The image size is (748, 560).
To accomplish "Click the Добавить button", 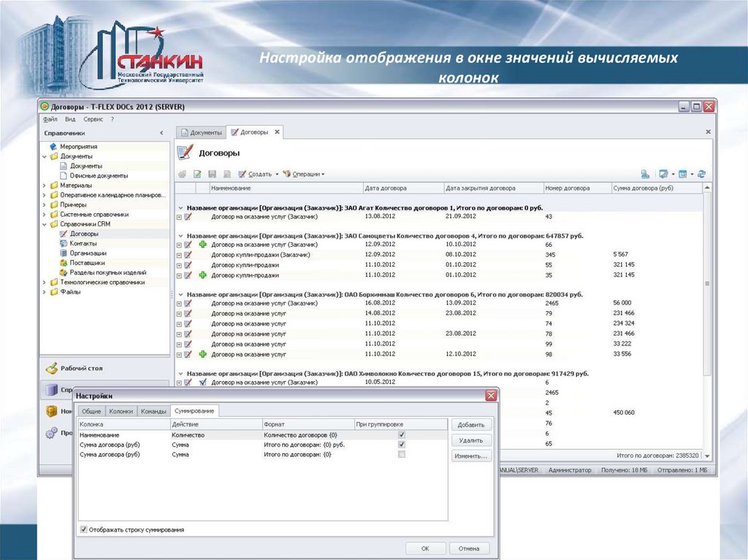I will pyautogui.click(x=471, y=425).
